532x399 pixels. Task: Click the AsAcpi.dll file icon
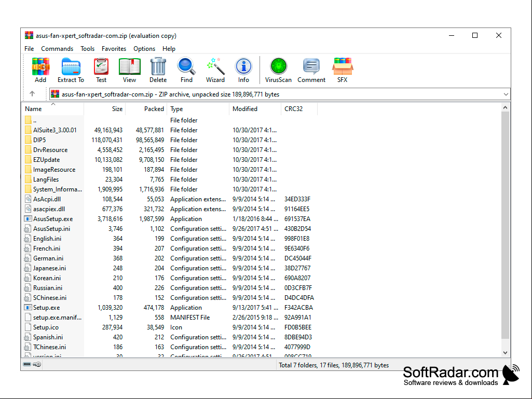point(28,199)
